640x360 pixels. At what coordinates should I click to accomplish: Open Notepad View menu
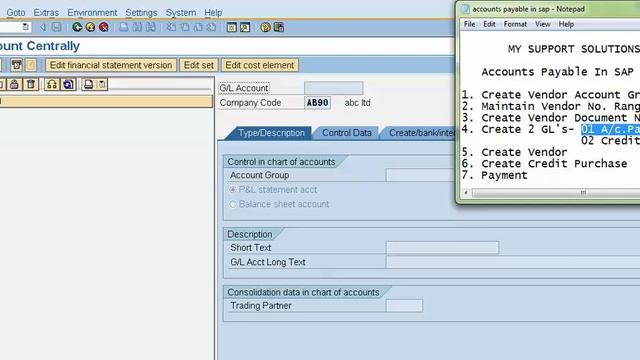point(542,24)
